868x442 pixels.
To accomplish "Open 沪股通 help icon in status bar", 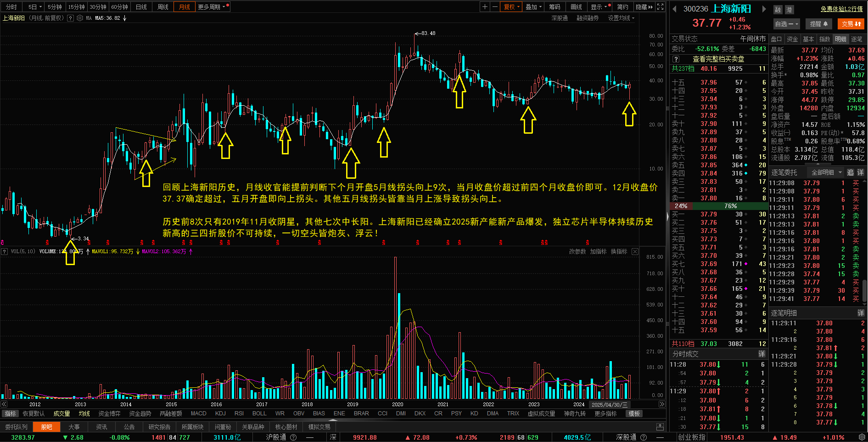I will click(293, 437).
